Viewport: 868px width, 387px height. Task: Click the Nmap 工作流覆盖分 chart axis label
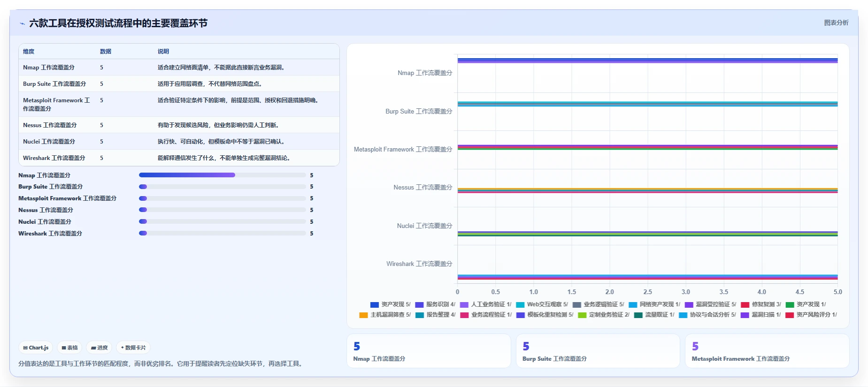[425, 73]
